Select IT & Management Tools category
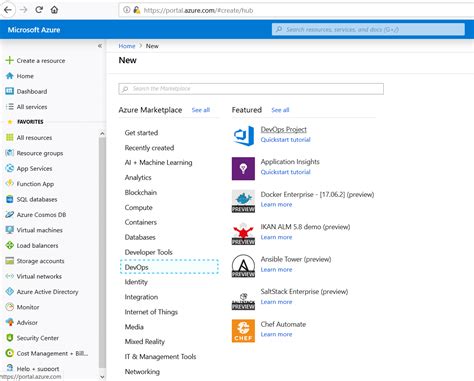474x381 pixels. [160, 356]
